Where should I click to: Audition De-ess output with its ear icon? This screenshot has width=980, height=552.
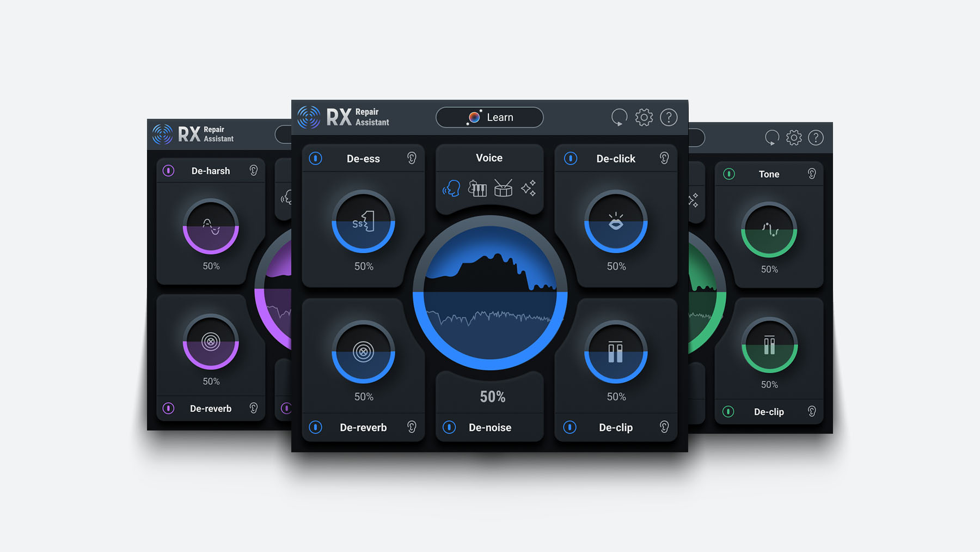pos(412,158)
